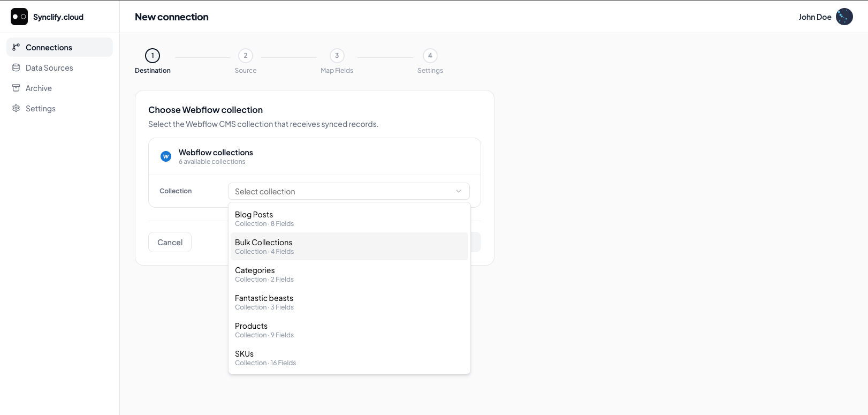Click the Collection · 9 Fields subtitle

pos(264,335)
